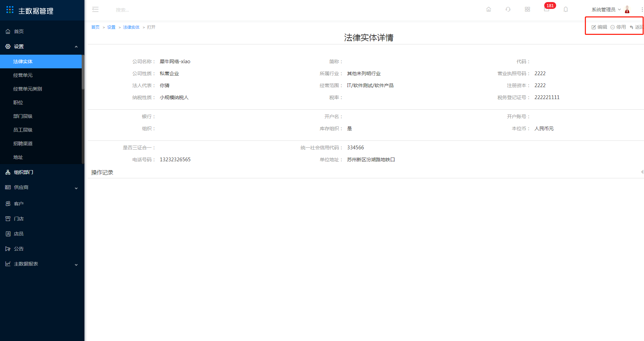
Task: Click the 主数据管理 application title
Action: point(36,11)
